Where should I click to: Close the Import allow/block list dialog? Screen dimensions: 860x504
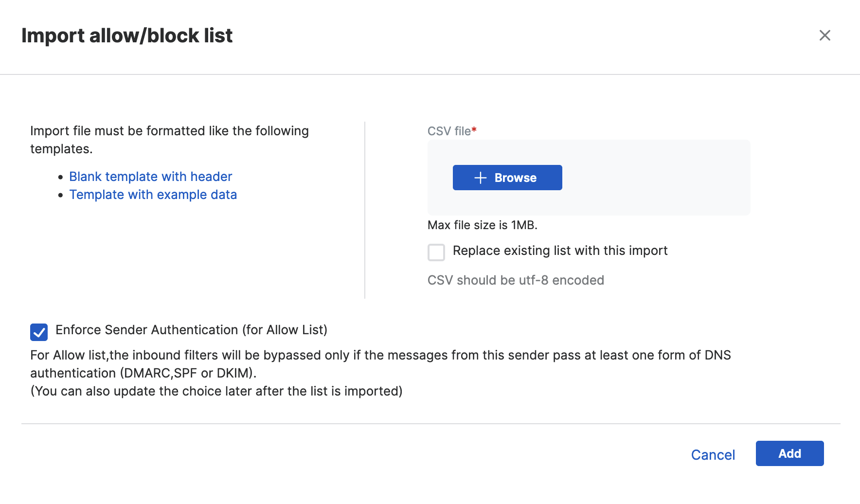coord(824,36)
